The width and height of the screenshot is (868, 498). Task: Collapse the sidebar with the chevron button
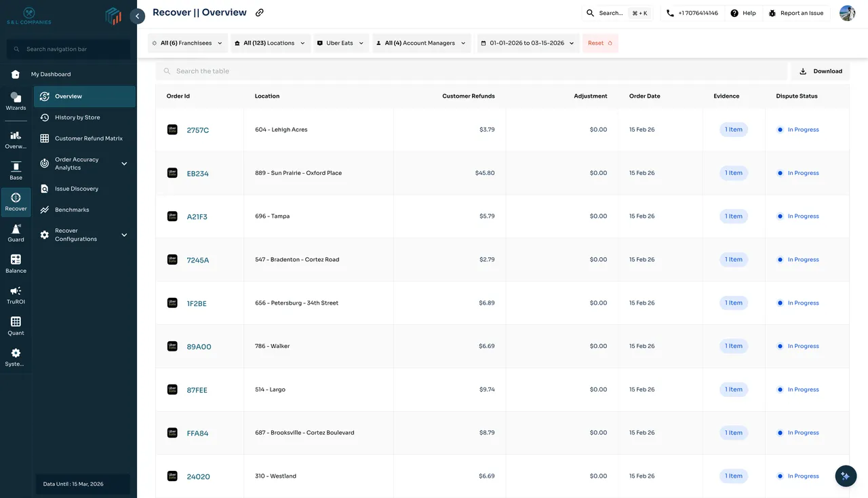tap(137, 16)
